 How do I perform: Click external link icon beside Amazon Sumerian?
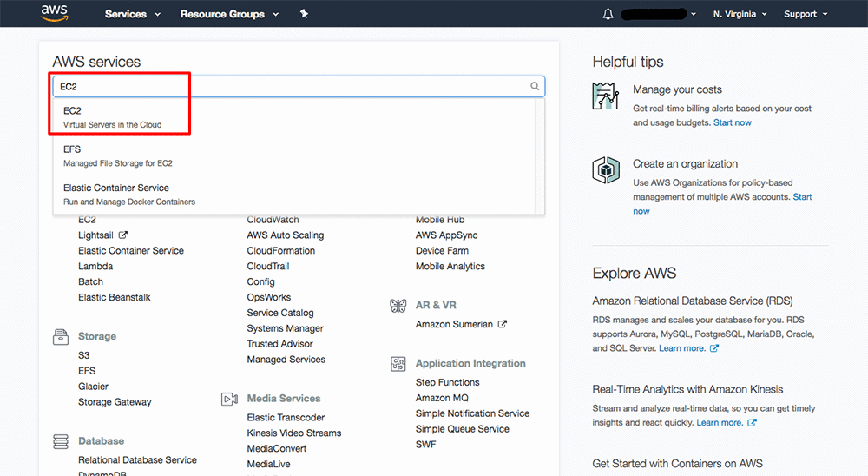tap(502, 324)
